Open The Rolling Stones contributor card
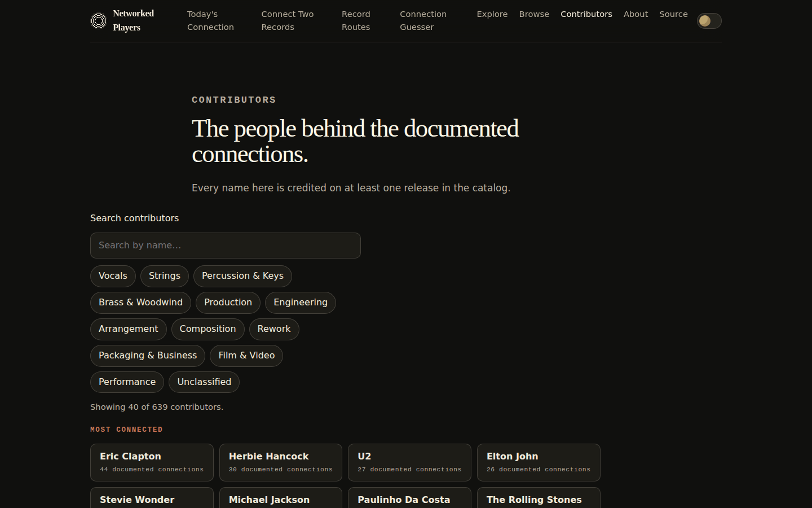Image resolution: width=812 pixels, height=508 pixels. tap(539, 498)
